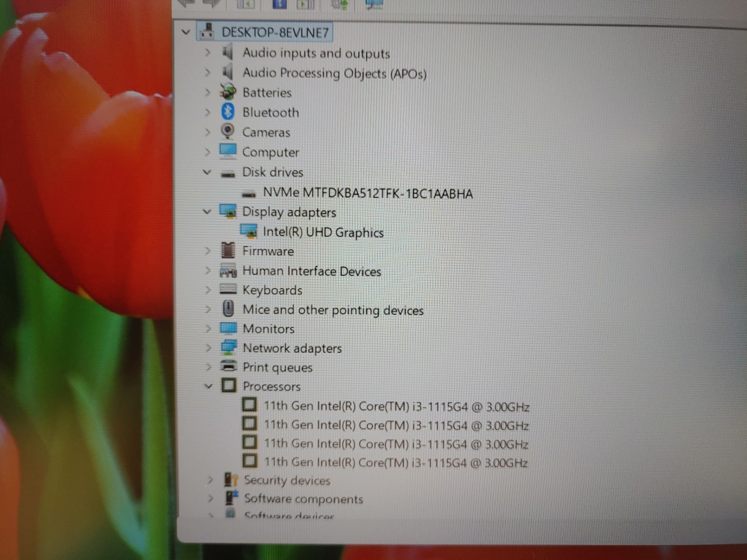747x560 pixels.
Task: Select the Intel(R) UHD Graphics adapter
Action: coord(323,232)
